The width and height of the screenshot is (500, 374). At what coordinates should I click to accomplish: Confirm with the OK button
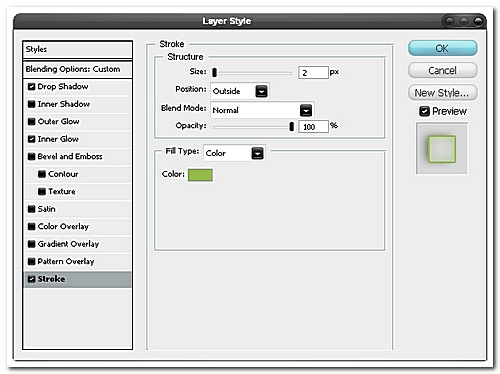click(443, 48)
